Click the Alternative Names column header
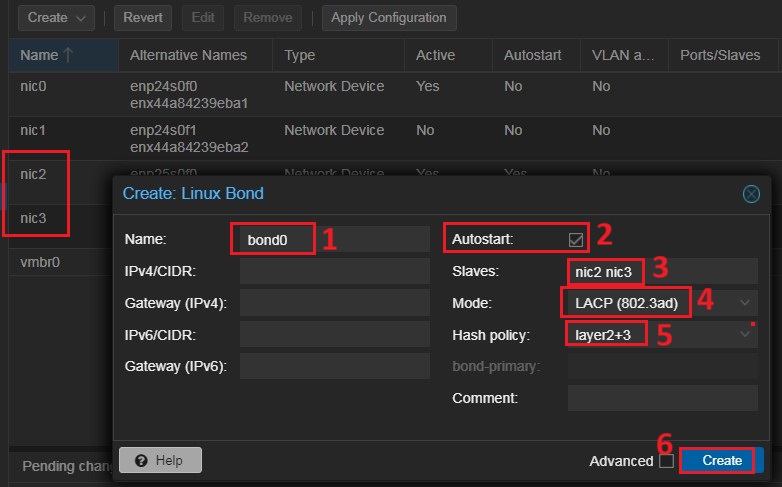The width and height of the screenshot is (782, 487). pos(196,55)
